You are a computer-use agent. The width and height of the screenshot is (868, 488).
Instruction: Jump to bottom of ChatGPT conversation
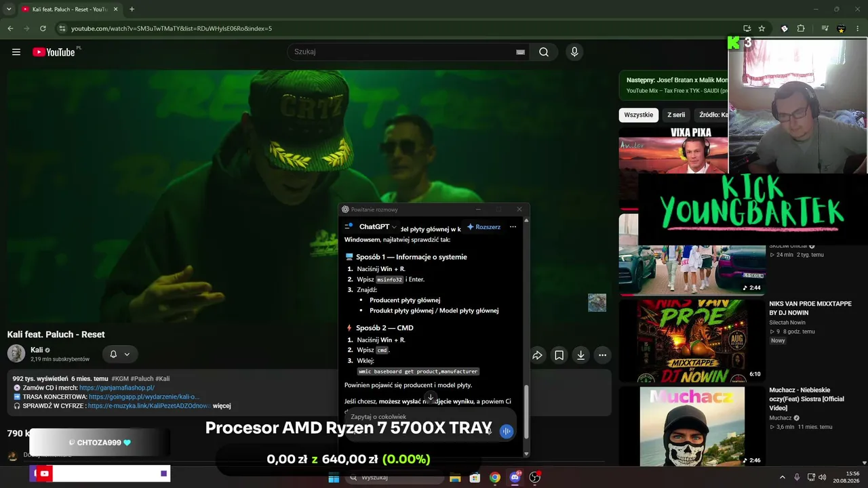(430, 397)
